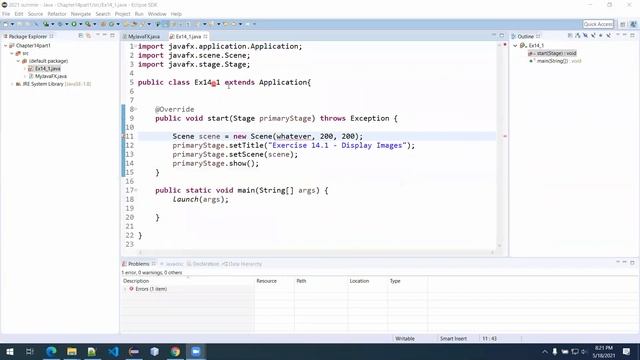Open Windows Start menu
This screenshot has width=640, height=360.
click(x=9, y=351)
